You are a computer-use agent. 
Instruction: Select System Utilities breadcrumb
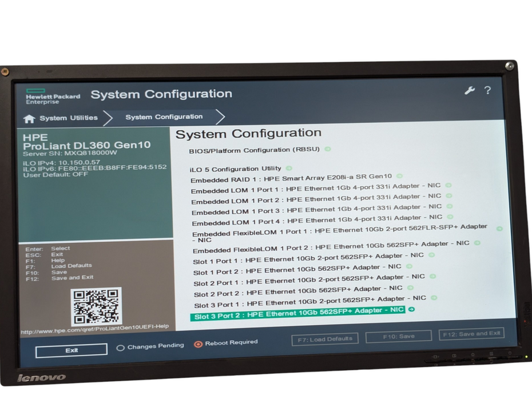pos(69,118)
